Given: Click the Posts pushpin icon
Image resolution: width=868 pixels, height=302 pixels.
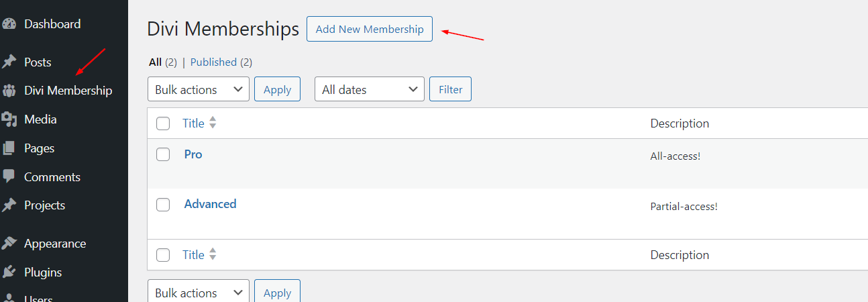Looking at the screenshot, I should click(9, 62).
